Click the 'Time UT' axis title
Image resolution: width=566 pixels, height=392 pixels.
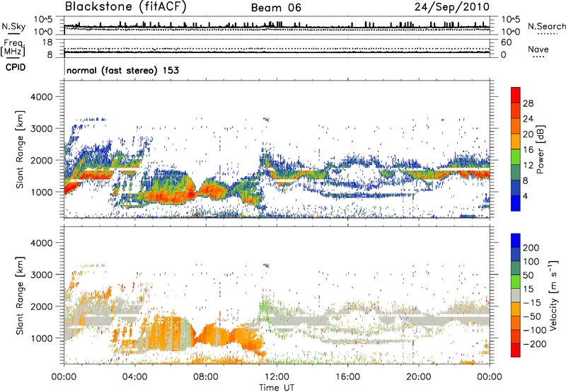[277, 388]
